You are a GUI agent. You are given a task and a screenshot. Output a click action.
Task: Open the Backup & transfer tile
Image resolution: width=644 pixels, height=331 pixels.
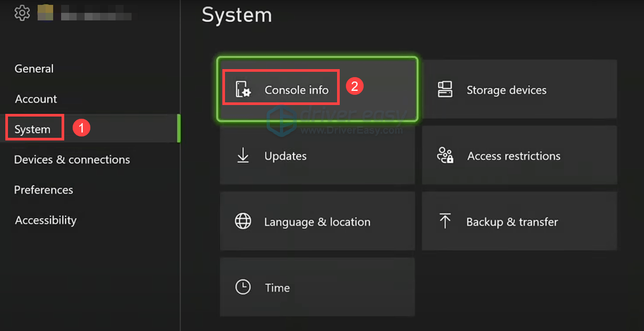519,221
